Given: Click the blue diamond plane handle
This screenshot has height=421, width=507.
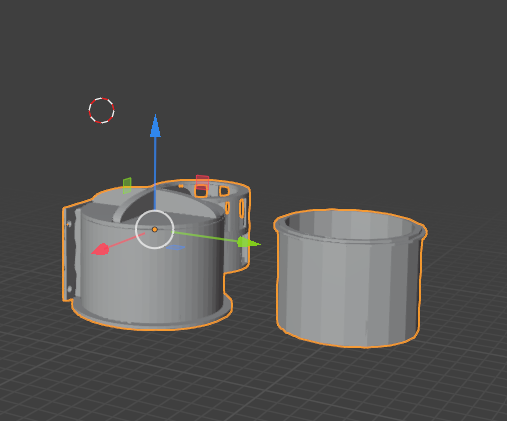Looking at the screenshot, I should point(175,247).
